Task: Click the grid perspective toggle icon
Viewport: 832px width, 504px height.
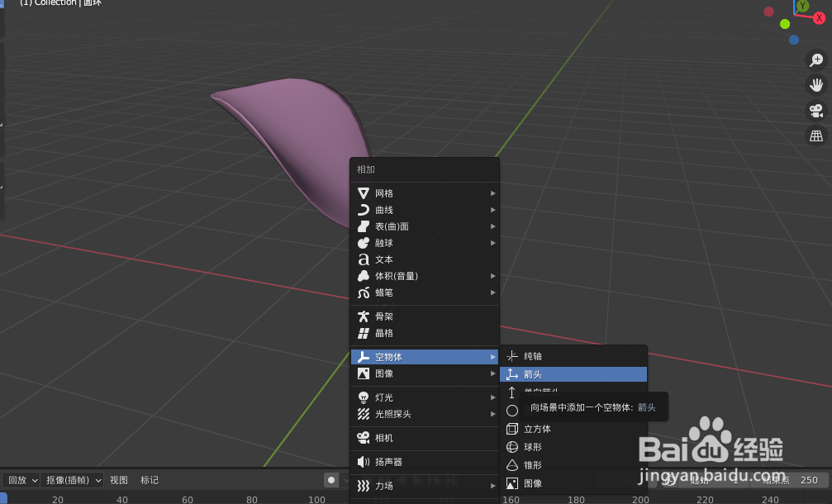Action: click(816, 135)
